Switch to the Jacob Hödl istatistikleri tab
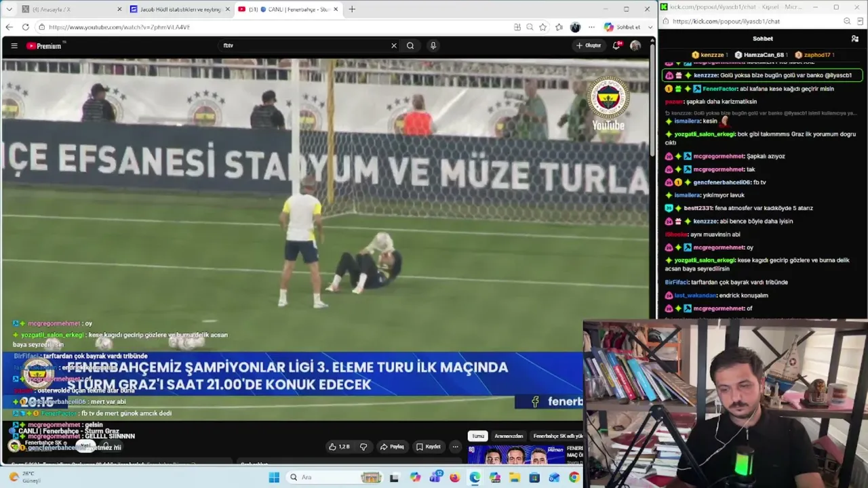The width and height of the screenshot is (868, 488). point(180,9)
